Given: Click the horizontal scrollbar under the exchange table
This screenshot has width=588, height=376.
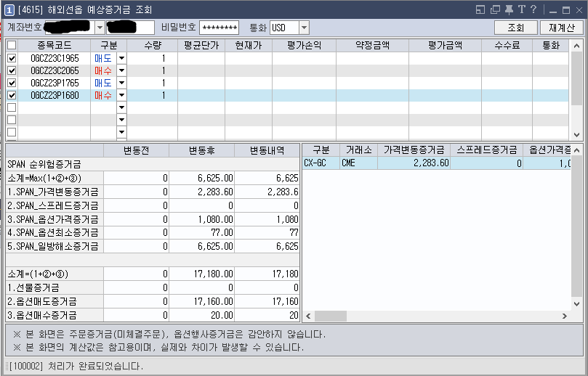Looking at the screenshot, I should [x=436, y=316].
